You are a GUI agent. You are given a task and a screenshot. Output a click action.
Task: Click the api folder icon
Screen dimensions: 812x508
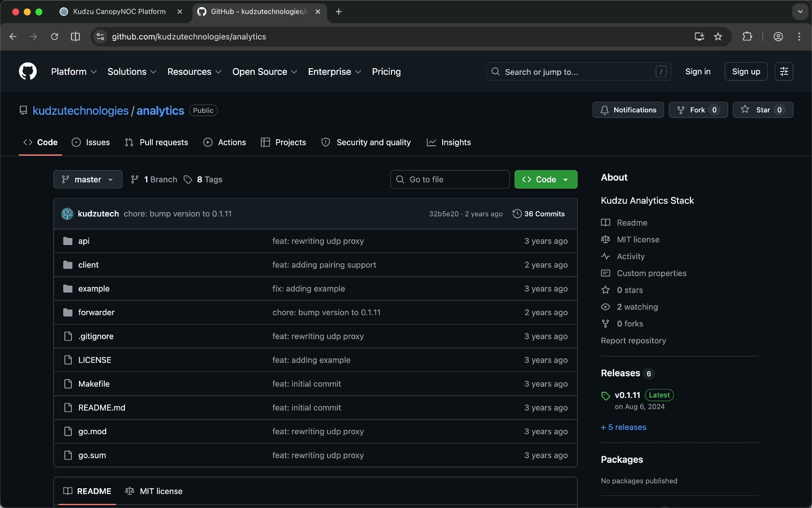coord(68,241)
